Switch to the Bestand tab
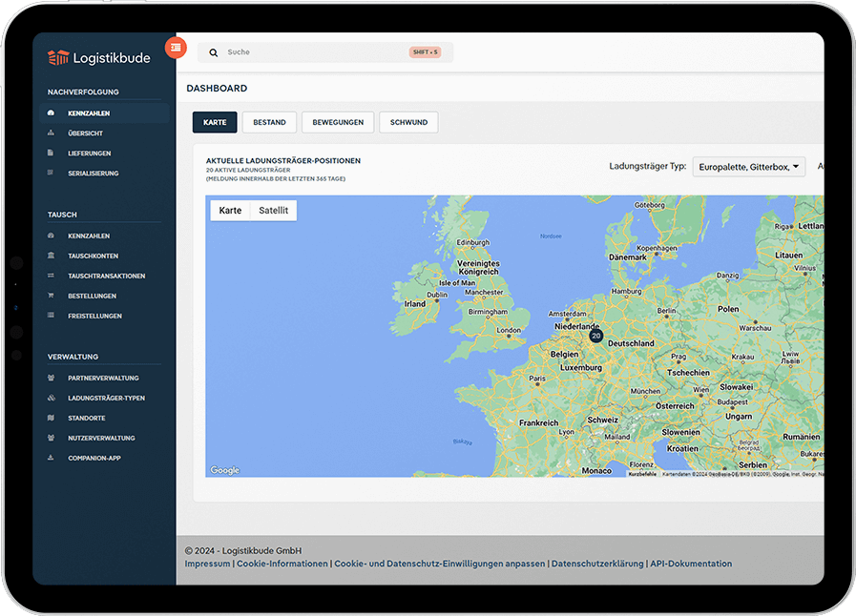Image resolution: width=856 pixels, height=616 pixels. coord(269,122)
